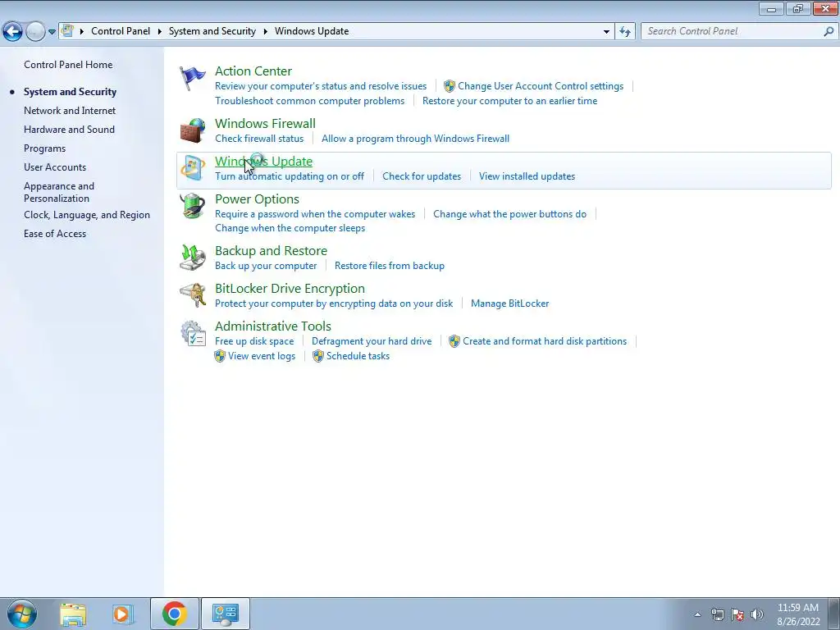Allow a program through Windows Firewall

[415, 138]
